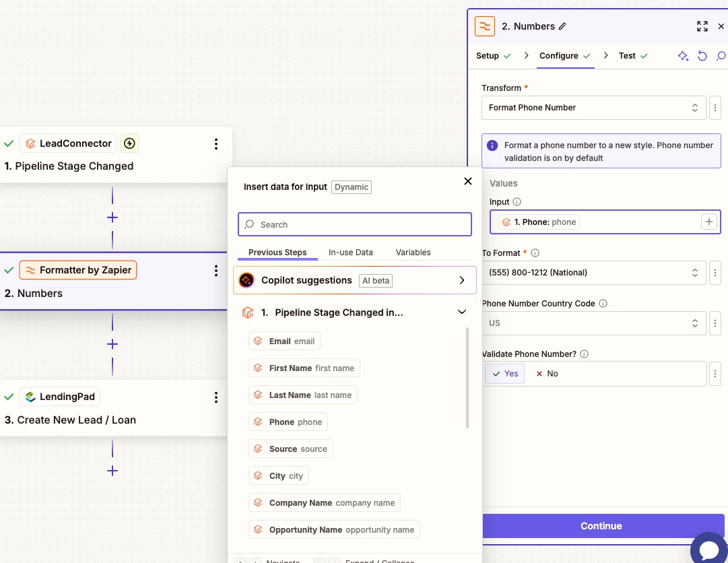Open the To Format dropdown
The height and width of the screenshot is (563, 728).
click(594, 273)
